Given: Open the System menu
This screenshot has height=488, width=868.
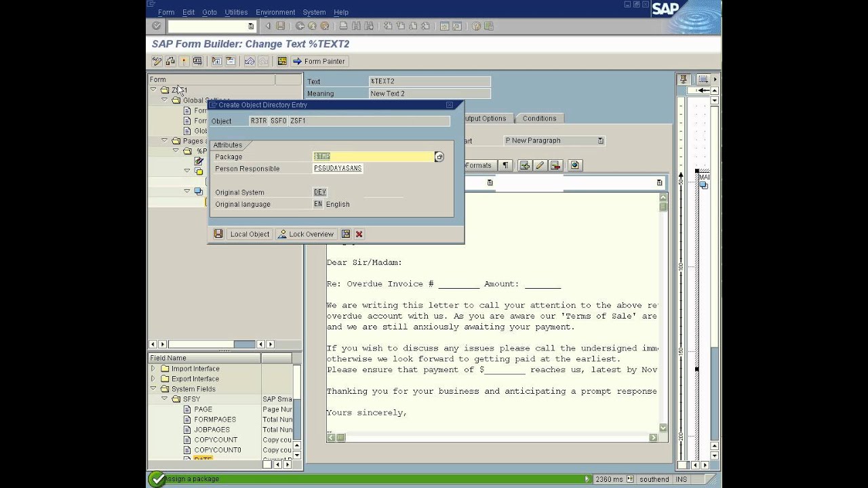Looking at the screenshot, I should click(x=314, y=12).
